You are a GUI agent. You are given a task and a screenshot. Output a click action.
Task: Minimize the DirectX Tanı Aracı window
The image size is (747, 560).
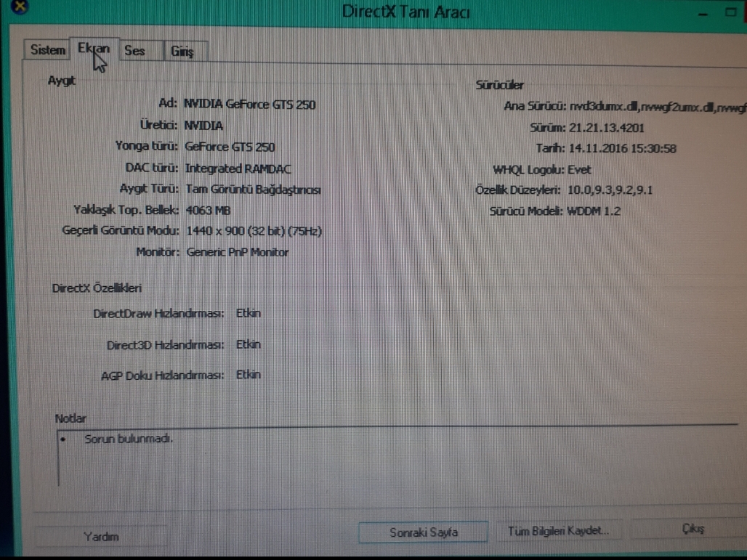pyautogui.click(x=703, y=13)
